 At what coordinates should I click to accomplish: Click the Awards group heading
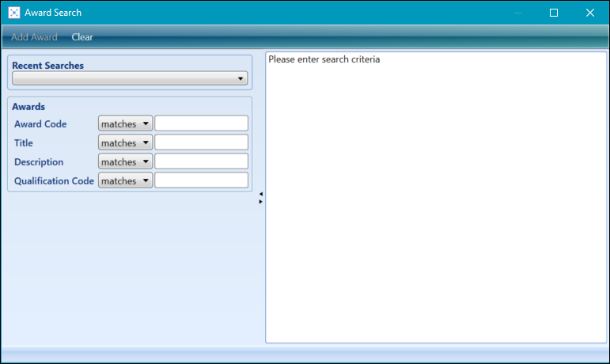click(28, 107)
